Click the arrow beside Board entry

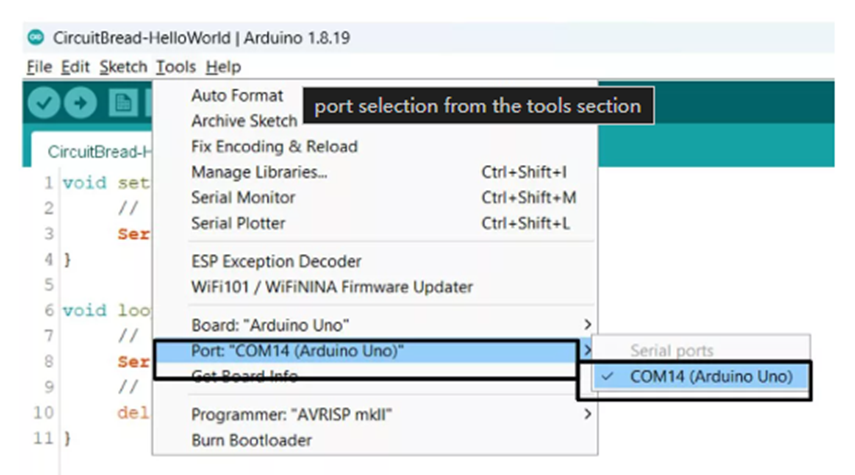pos(587,325)
